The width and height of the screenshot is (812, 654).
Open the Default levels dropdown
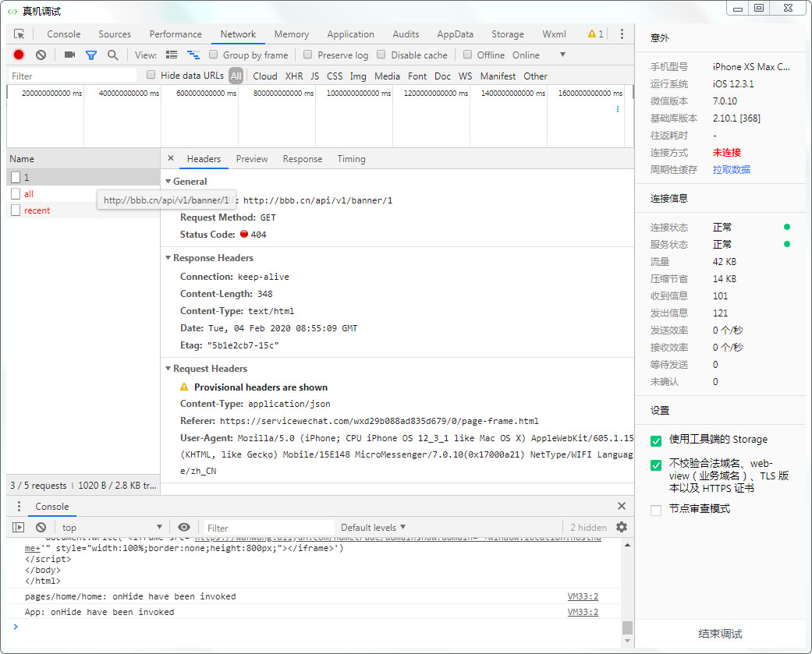click(373, 527)
